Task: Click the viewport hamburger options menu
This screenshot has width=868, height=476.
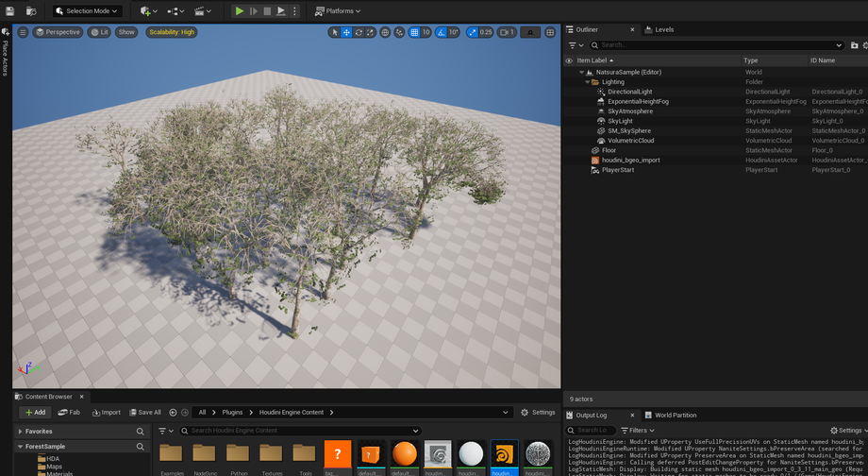Action: (x=23, y=32)
